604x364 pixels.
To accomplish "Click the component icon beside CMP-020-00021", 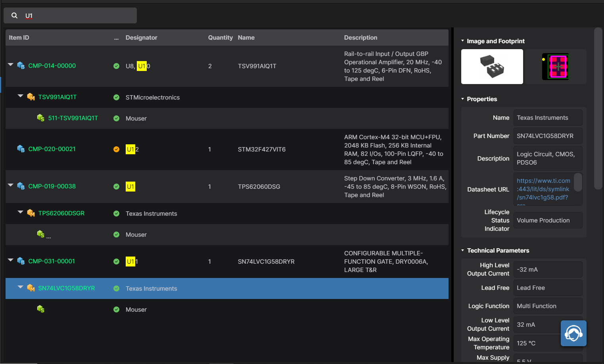I will click(21, 149).
